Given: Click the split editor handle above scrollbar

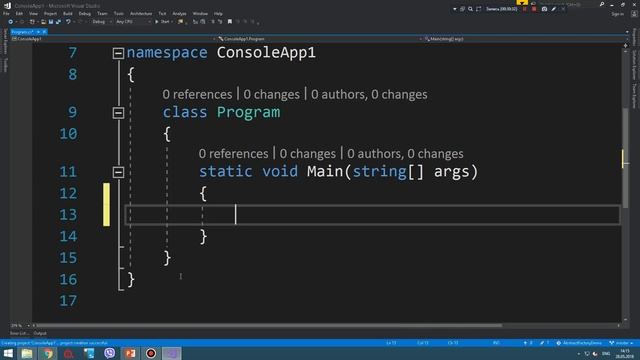Looking at the screenshot, I should tap(625, 46).
